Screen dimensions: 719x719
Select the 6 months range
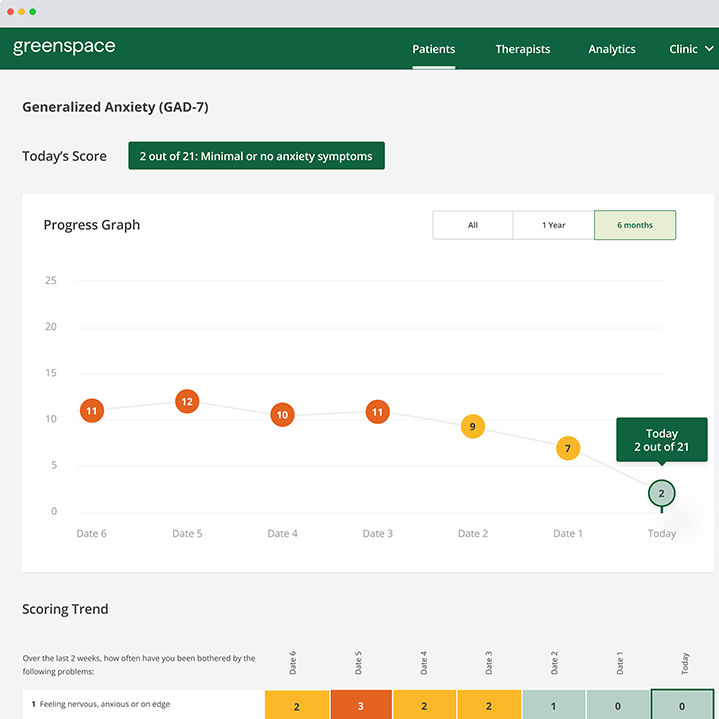(x=634, y=225)
